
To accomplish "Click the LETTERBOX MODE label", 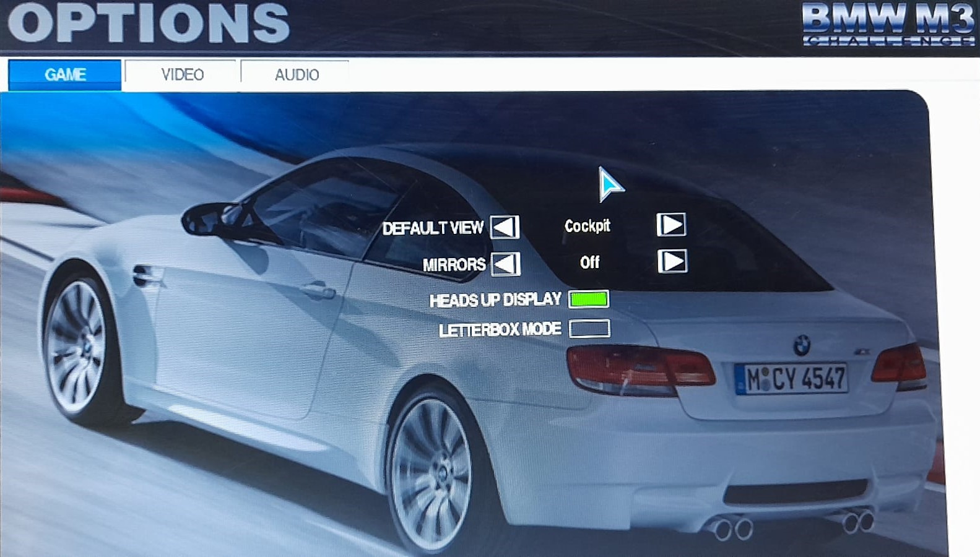I will pos(500,330).
